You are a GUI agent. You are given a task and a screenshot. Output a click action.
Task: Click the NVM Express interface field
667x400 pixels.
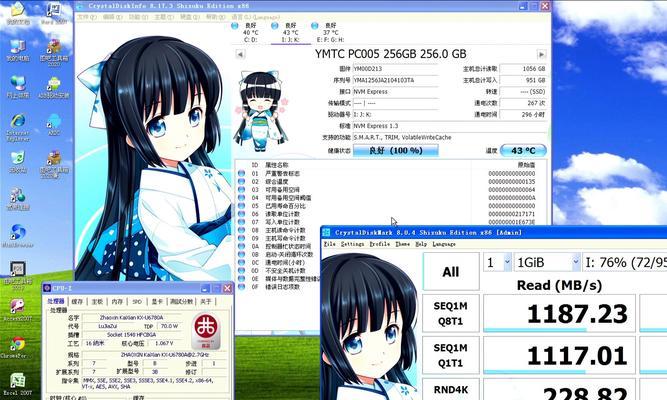coord(395,92)
